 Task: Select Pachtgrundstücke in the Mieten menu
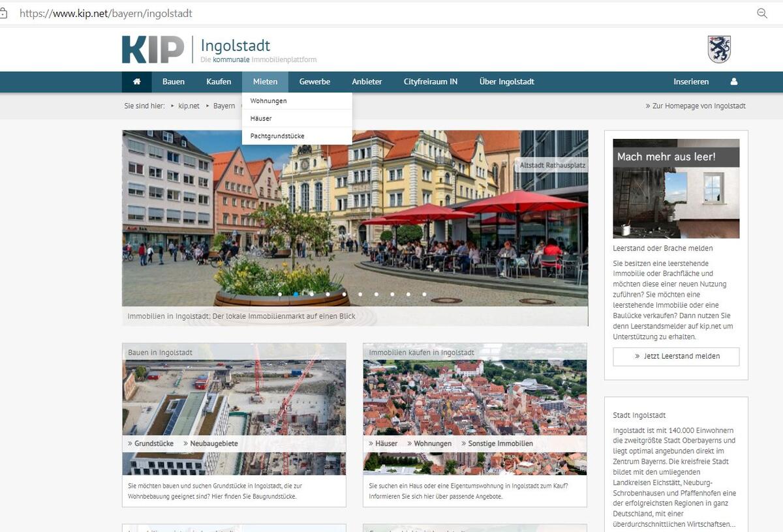pyautogui.click(x=277, y=136)
